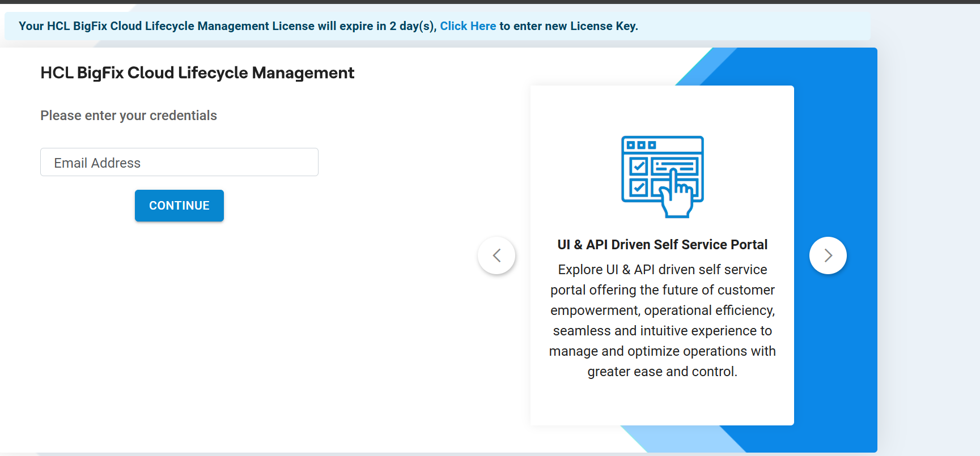
Task: Go to the previous carousel slide
Action: click(497, 255)
